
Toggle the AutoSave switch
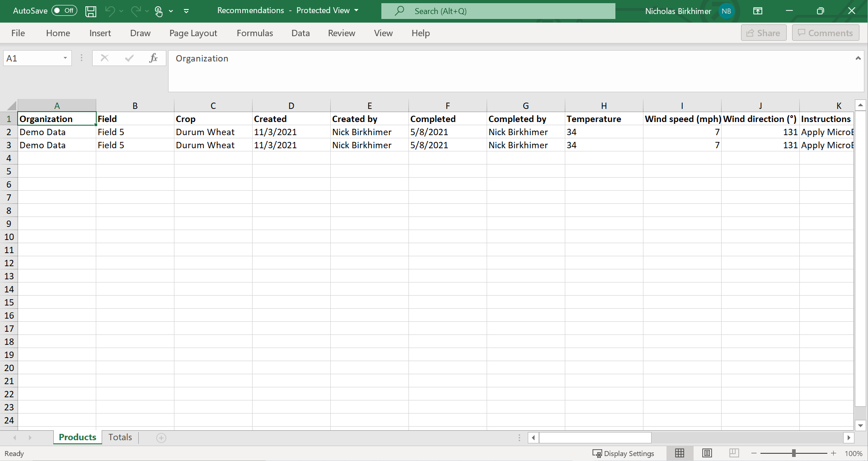(x=64, y=11)
